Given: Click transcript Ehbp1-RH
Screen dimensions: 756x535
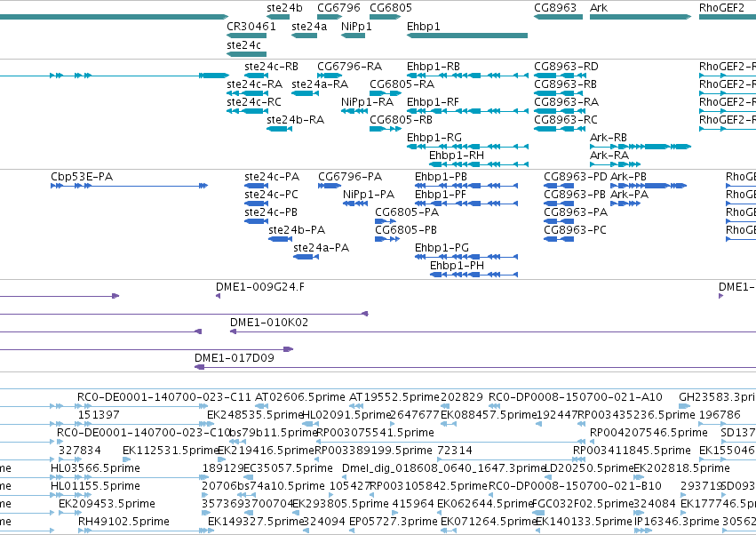Looking at the screenshot, I should (457, 156).
